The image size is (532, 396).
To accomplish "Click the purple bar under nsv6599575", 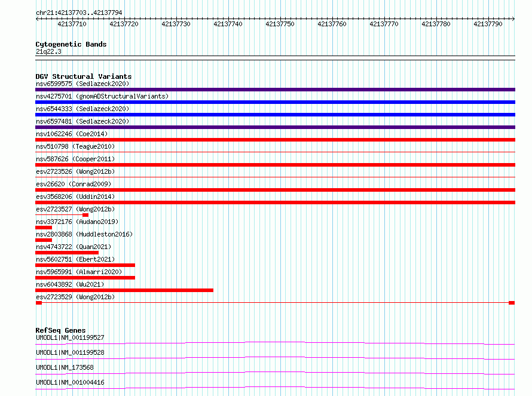I will (275, 90).
